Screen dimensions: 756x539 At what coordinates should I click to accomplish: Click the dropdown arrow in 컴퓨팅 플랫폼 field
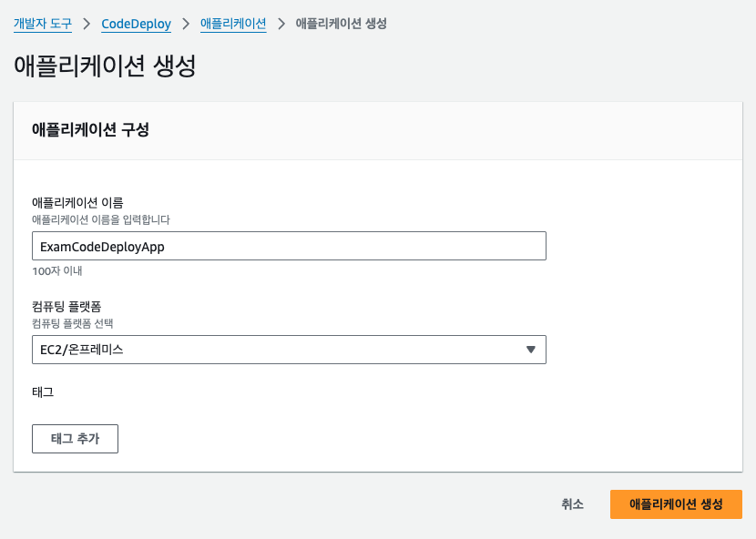(531, 350)
